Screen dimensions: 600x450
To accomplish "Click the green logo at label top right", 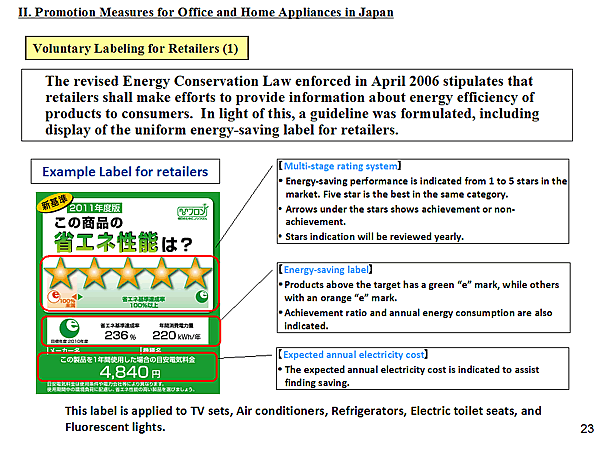I will click(192, 212).
